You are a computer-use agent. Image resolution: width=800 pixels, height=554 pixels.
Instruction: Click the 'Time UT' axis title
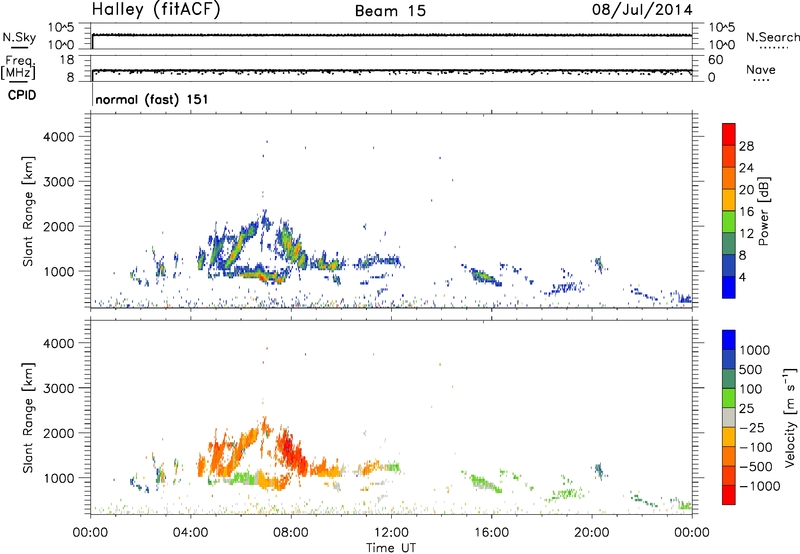click(391, 548)
